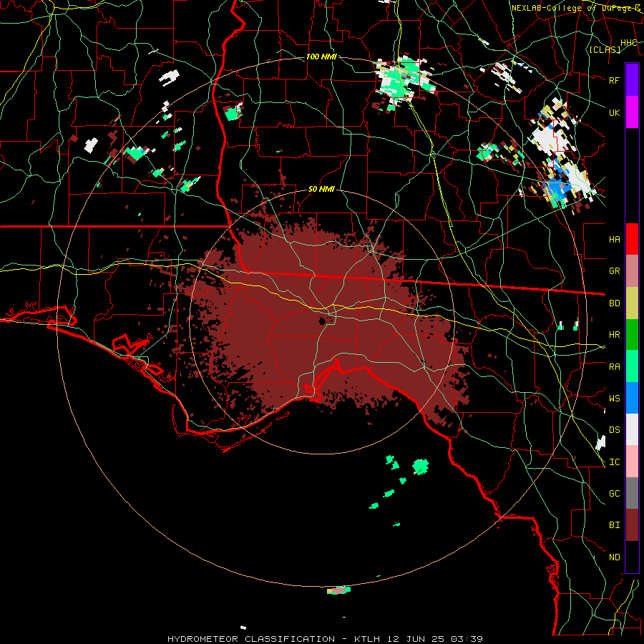Click the 100 NMI range ring label
The width and height of the screenshot is (644, 644).
pyautogui.click(x=321, y=57)
